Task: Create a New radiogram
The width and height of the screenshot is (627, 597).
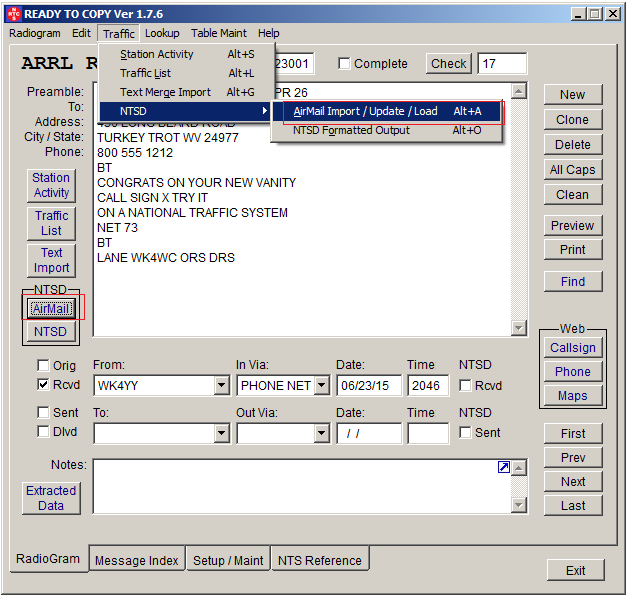Action: (x=573, y=95)
